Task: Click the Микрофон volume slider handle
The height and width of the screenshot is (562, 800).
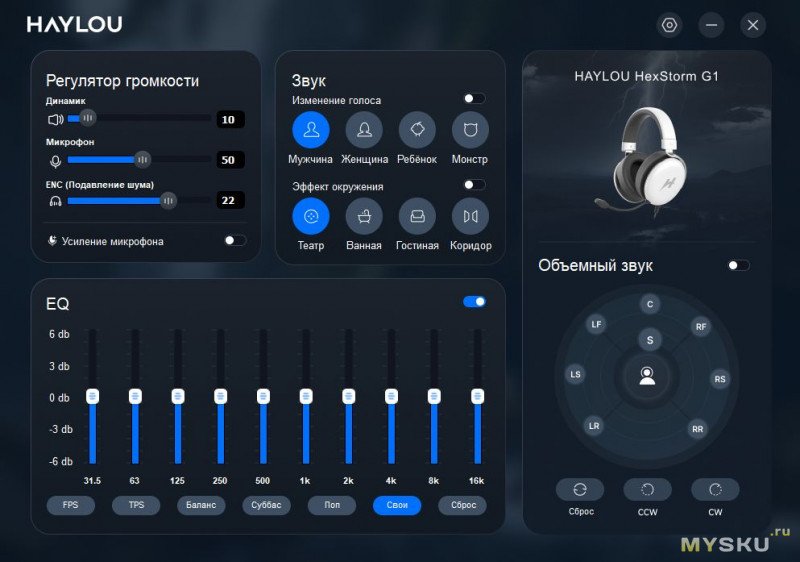Action: (x=142, y=159)
